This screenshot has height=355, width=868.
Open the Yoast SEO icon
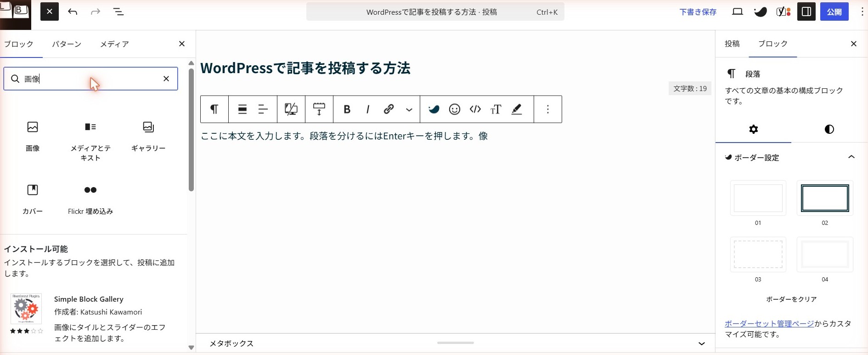(783, 12)
